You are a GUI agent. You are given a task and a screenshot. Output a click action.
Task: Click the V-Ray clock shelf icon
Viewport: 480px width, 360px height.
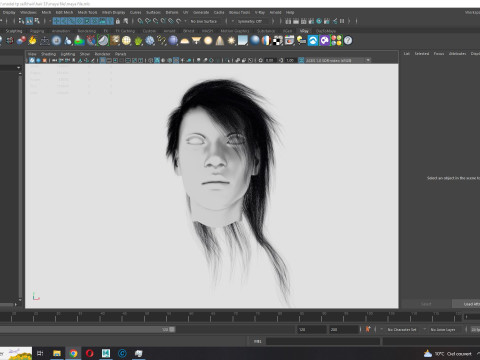(56, 41)
